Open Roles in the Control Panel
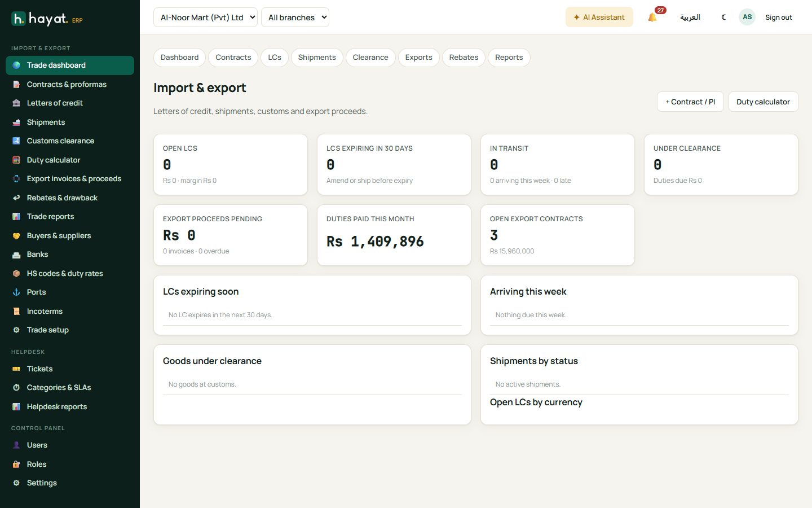Screen dimensions: 812x508 [70, 464]
